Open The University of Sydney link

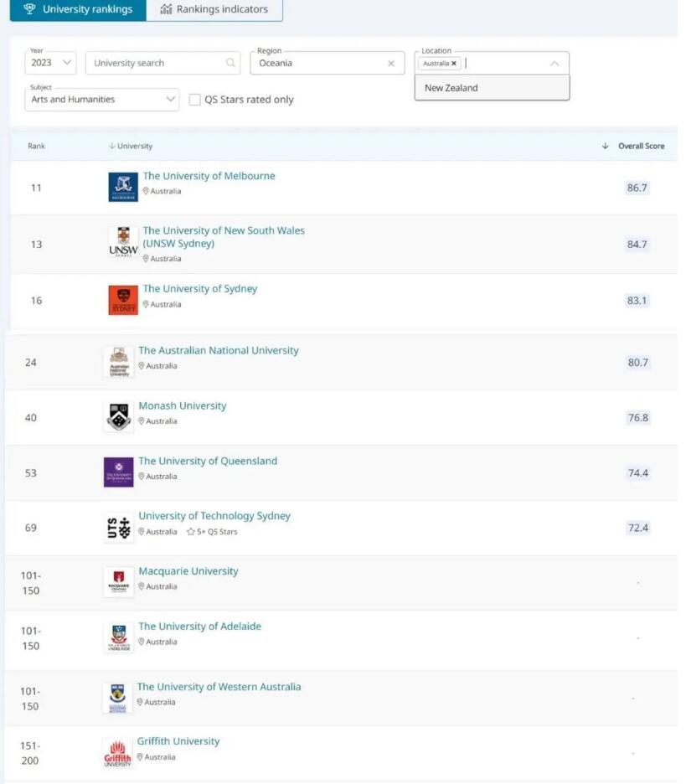click(x=200, y=288)
